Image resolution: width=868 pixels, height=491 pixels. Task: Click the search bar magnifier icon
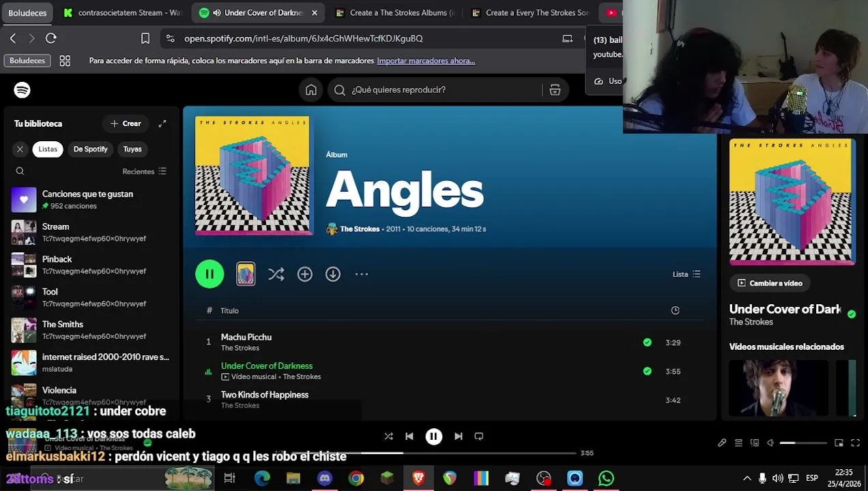[x=339, y=90]
